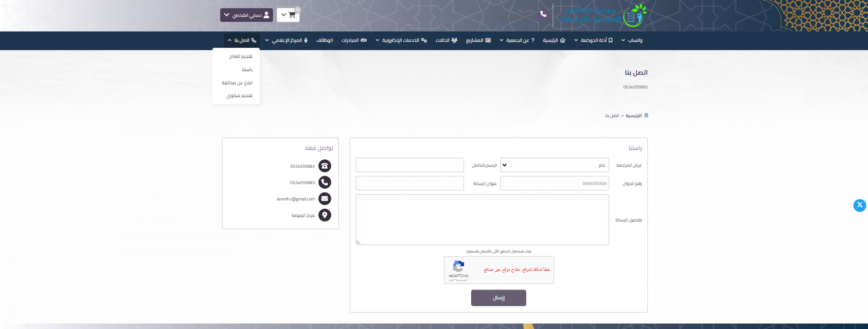This screenshot has height=329, width=868.
Task: Open the shopping cart icon
Action: [292, 15]
